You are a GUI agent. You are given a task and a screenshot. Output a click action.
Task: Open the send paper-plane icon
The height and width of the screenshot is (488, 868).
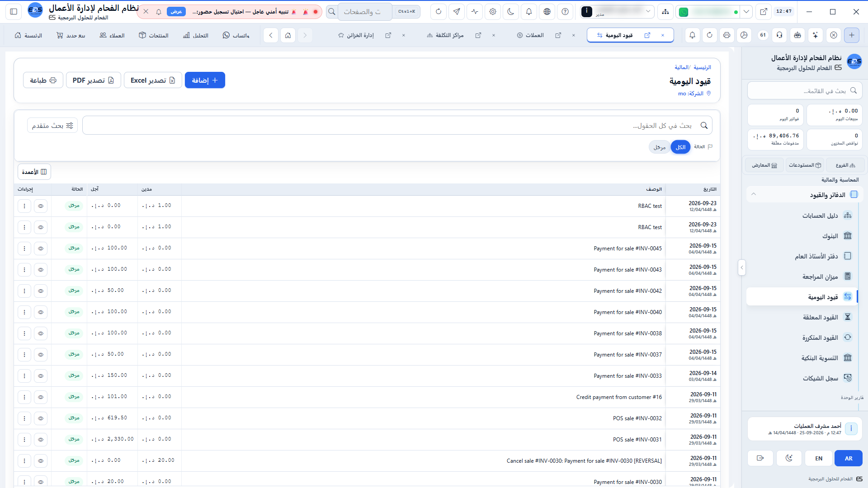[x=457, y=12]
